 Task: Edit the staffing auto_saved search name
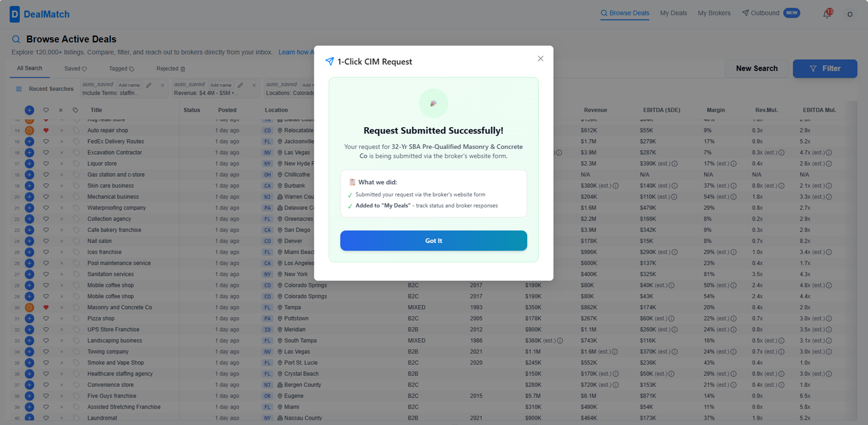point(149,85)
